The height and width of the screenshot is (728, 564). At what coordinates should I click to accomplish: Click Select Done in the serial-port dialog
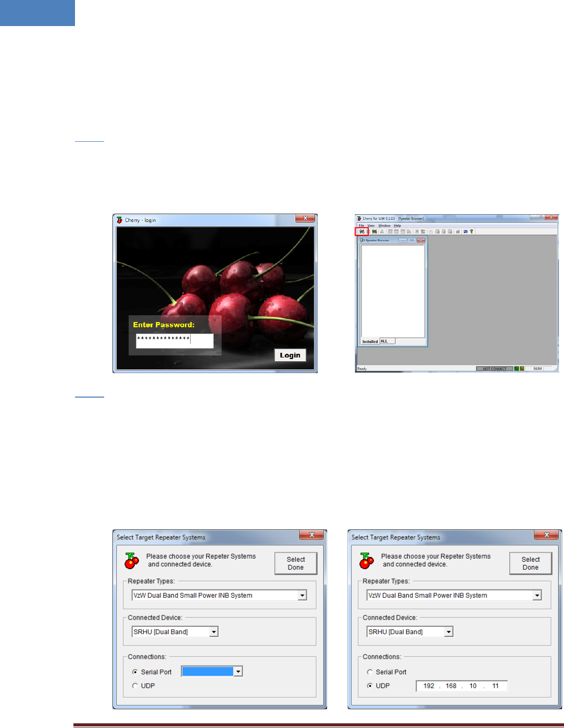click(296, 563)
